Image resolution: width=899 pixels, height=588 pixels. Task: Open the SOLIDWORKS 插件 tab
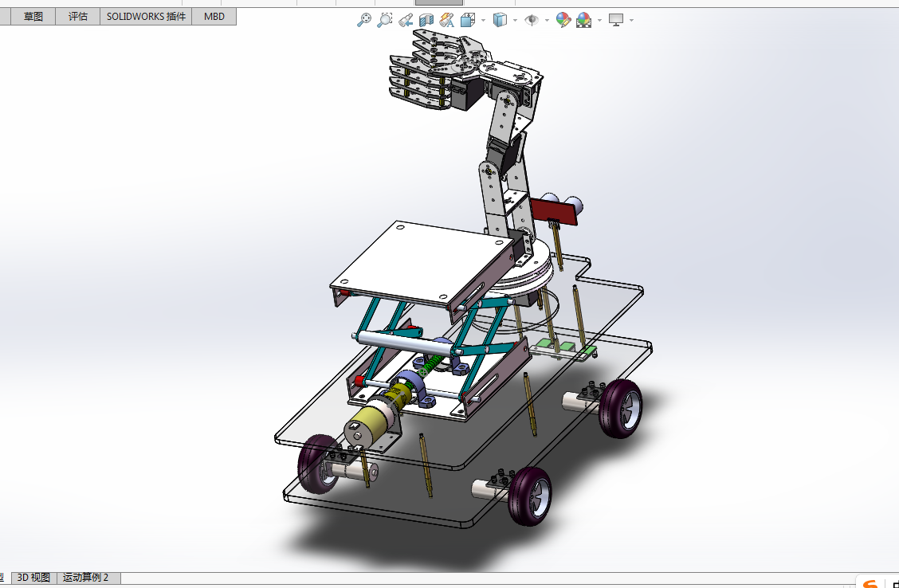(146, 17)
